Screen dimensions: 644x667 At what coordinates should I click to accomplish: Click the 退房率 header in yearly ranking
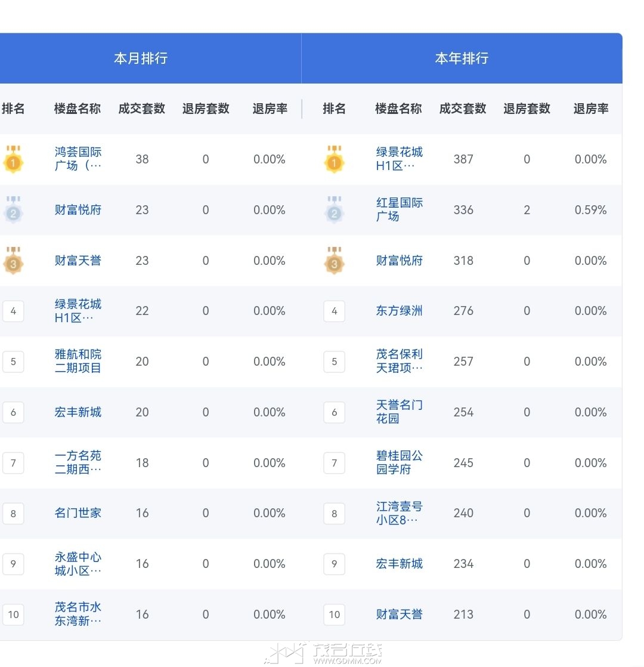pos(590,109)
